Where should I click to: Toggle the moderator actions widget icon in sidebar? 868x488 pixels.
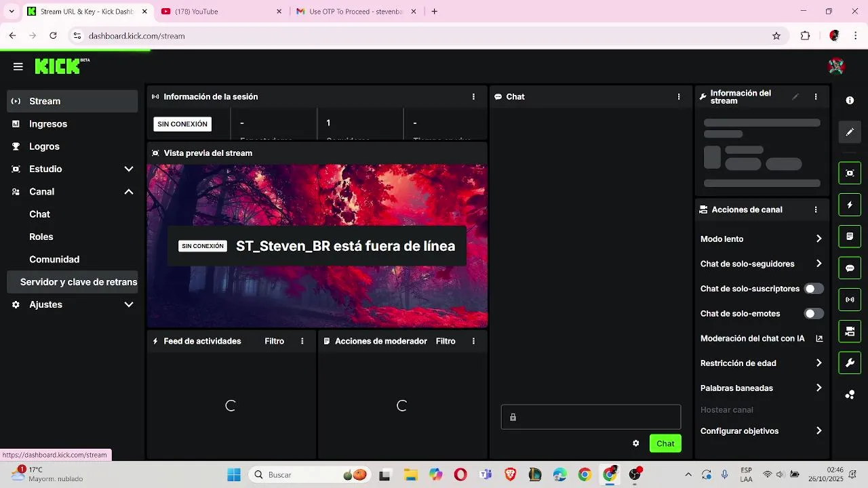tap(850, 237)
